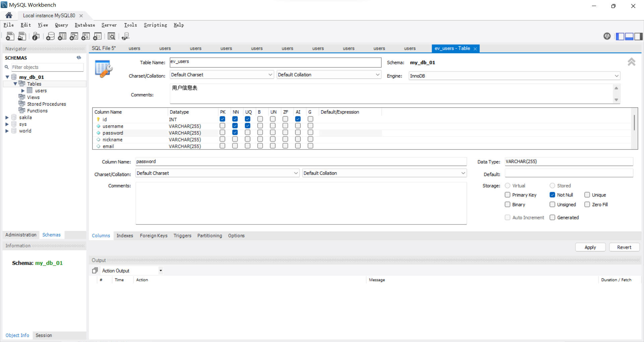Refresh the schemas list
The height and width of the screenshot is (342, 644).
[x=79, y=58]
